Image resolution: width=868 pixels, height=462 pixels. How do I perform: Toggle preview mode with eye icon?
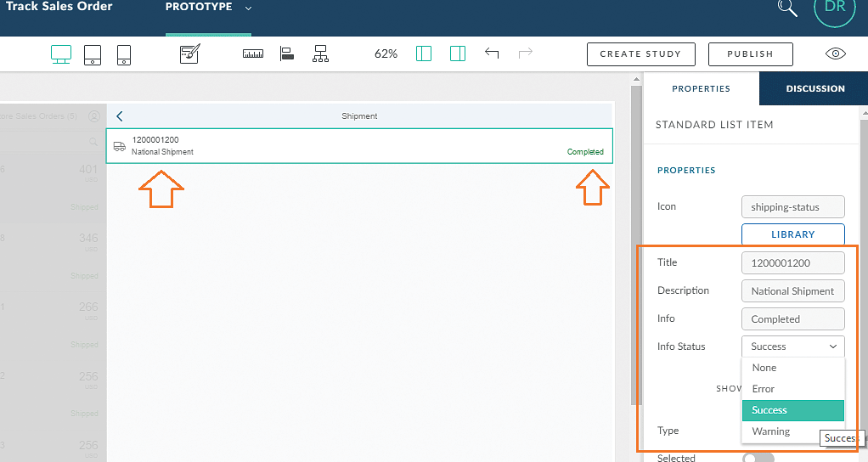836,54
